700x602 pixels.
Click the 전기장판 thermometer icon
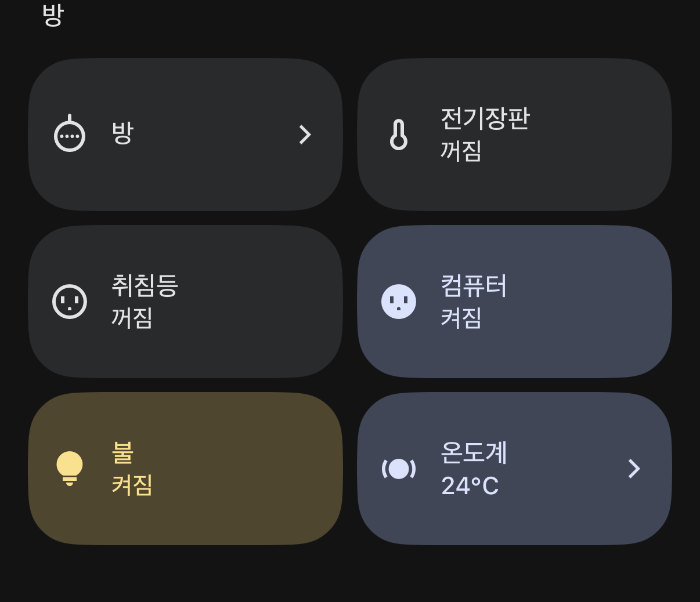tap(399, 135)
